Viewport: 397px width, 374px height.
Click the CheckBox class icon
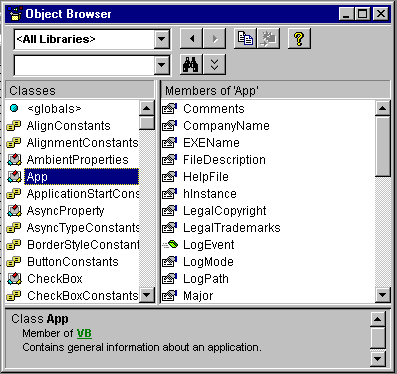14,279
